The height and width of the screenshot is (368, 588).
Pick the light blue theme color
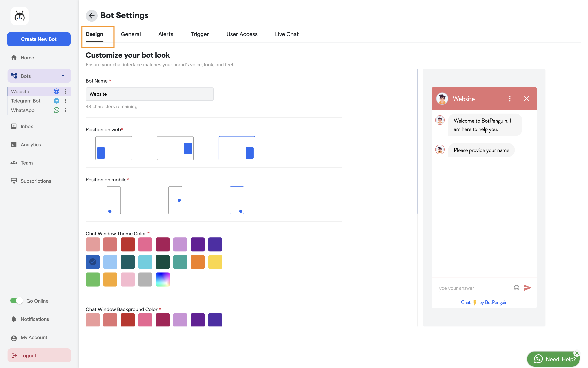(110, 262)
